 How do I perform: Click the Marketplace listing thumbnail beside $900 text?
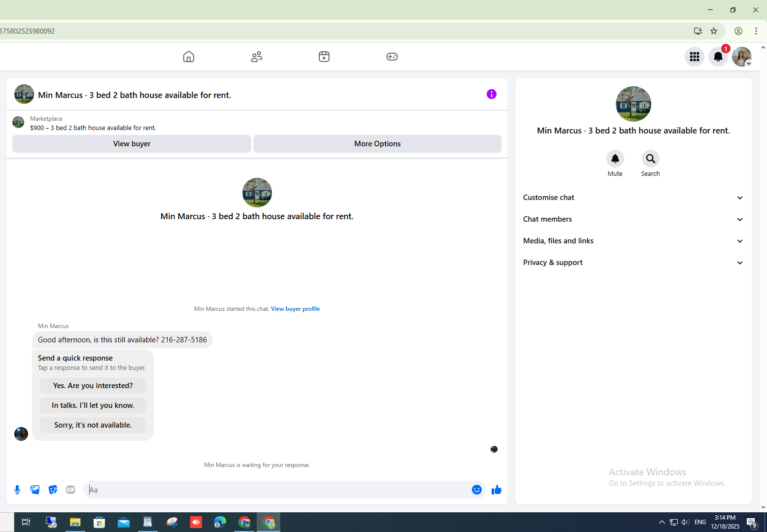pyautogui.click(x=18, y=122)
